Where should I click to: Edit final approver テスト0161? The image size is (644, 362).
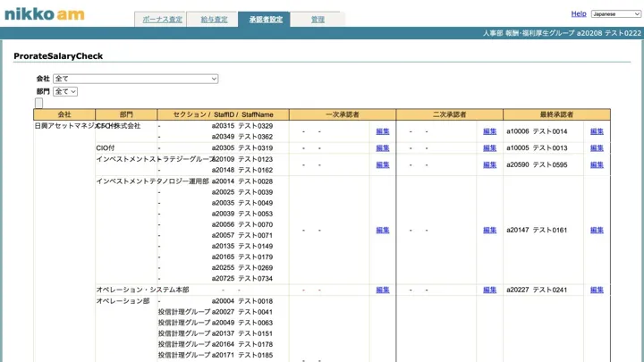click(x=597, y=231)
